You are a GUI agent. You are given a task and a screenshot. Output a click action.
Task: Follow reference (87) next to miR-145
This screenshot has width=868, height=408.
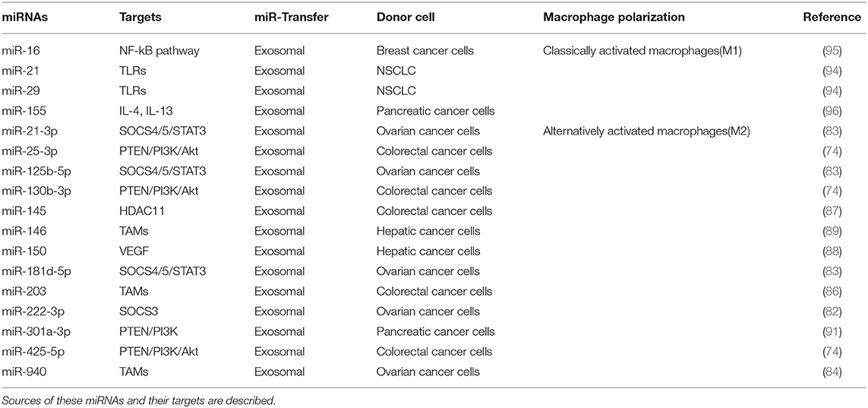tap(832, 211)
